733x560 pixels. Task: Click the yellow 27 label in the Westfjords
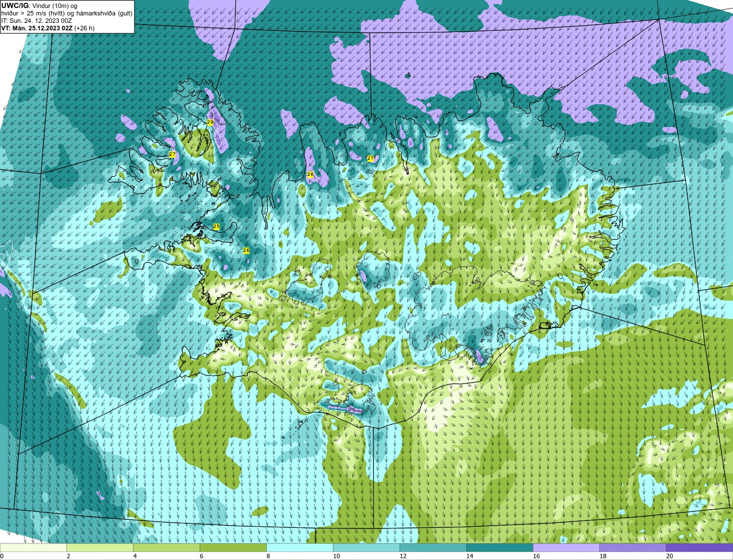172,155
